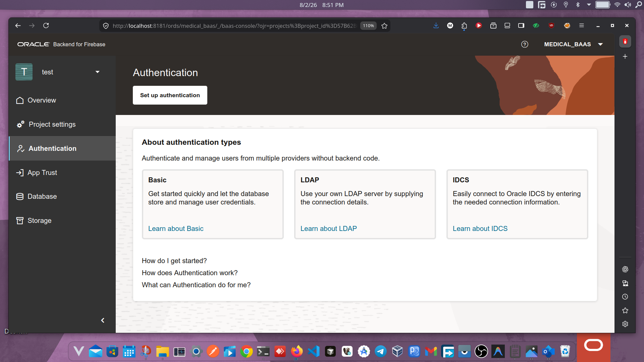Image resolution: width=644 pixels, height=362 pixels.
Task: Click the plus icon in browser sidebar
Action: pyautogui.click(x=625, y=57)
